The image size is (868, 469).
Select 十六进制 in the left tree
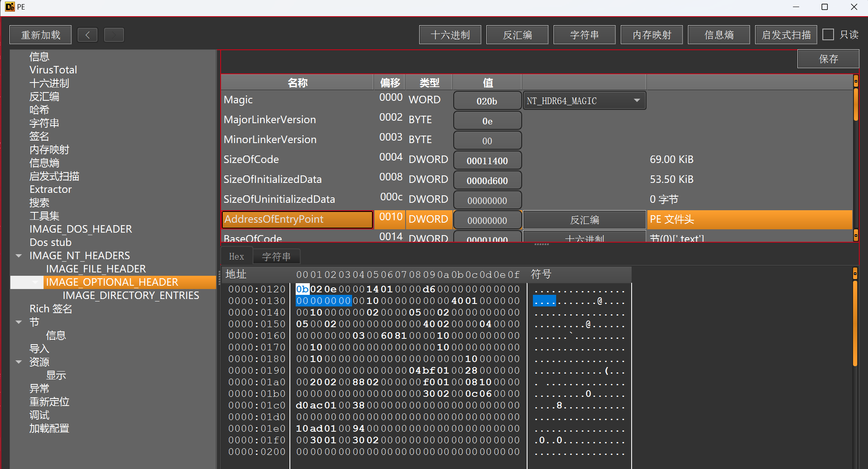49,83
